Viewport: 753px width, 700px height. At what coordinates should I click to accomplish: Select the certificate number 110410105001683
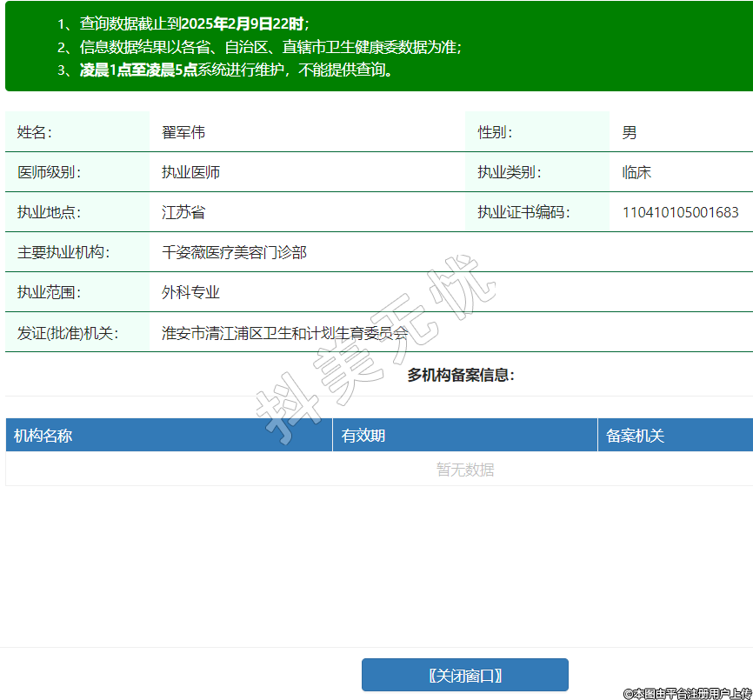(x=680, y=212)
